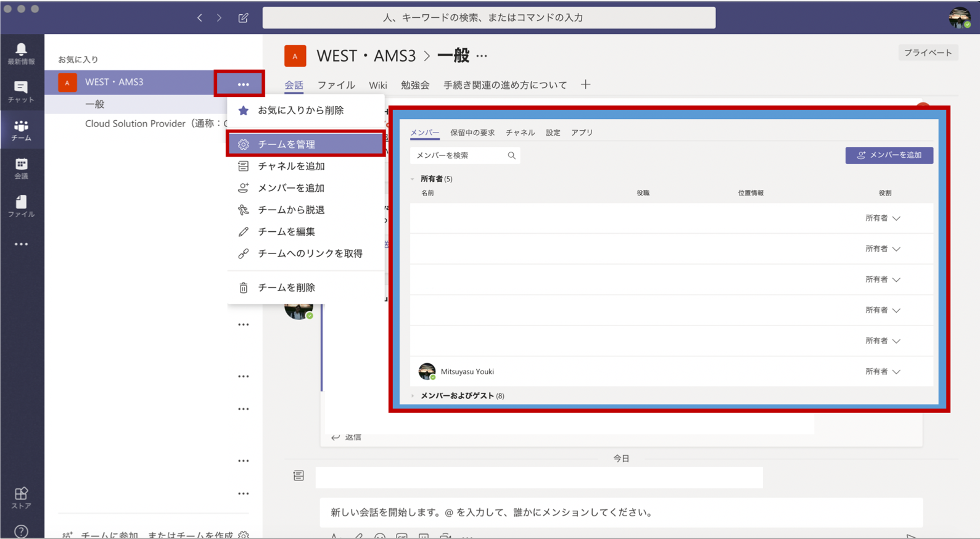Open the help question mark icon
This screenshot has width=980, height=539.
point(21,531)
